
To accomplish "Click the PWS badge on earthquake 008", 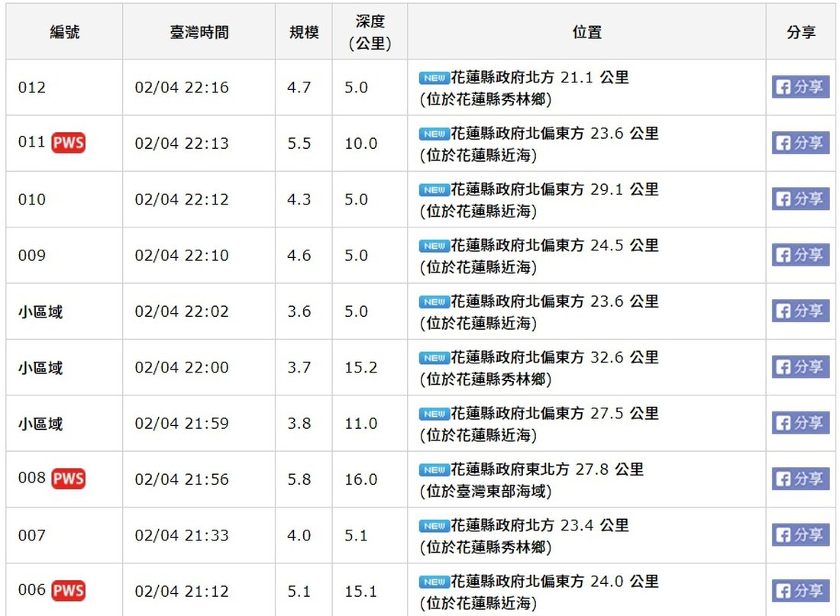I will point(68,479).
